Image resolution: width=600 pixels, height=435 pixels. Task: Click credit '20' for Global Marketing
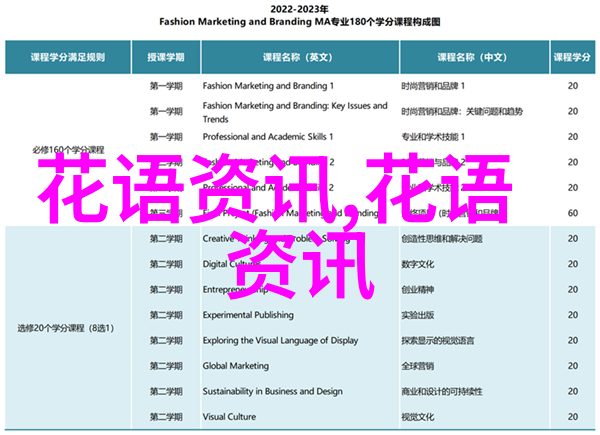click(x=573, y=366)
